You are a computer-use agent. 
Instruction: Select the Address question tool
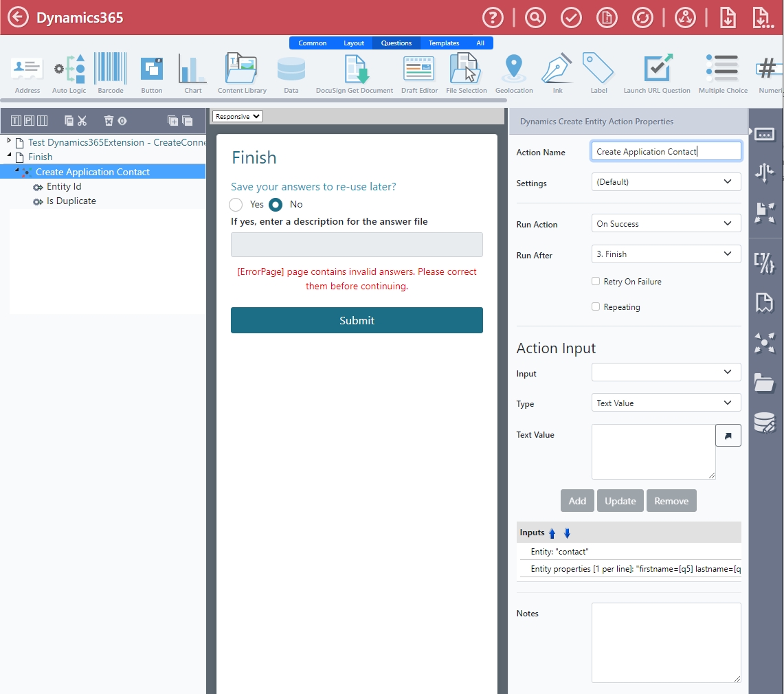coord(27,73)
